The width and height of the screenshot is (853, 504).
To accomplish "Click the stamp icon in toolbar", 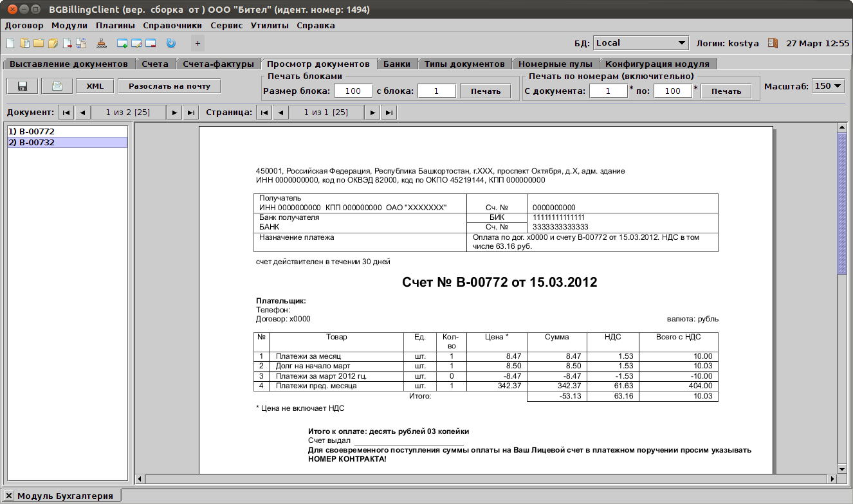I will (102, 44).
